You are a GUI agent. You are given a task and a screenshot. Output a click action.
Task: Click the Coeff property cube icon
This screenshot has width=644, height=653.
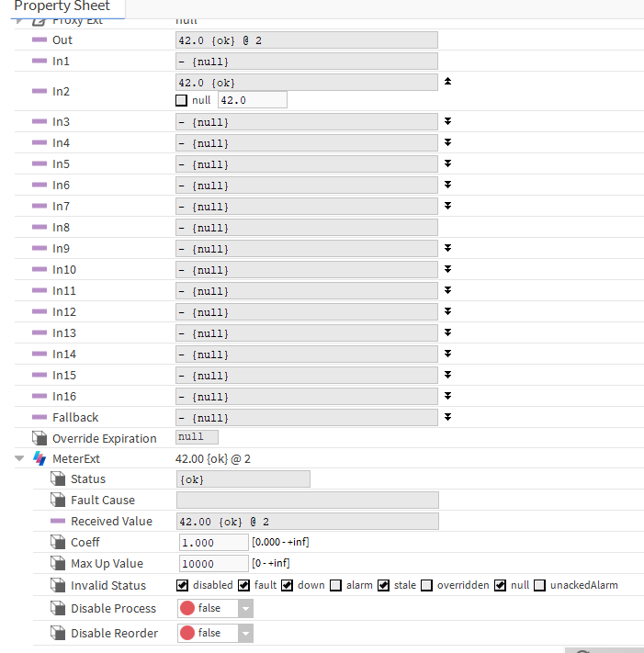58,543
